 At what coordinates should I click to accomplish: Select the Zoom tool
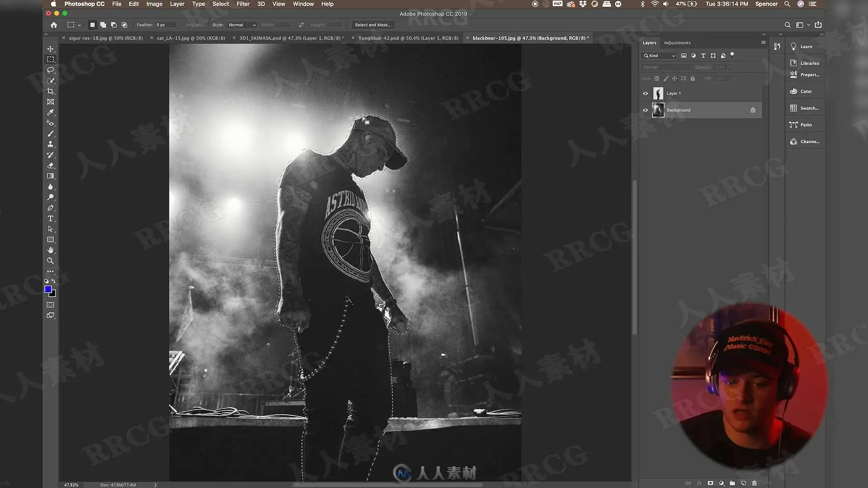click(x=50, y=261)
